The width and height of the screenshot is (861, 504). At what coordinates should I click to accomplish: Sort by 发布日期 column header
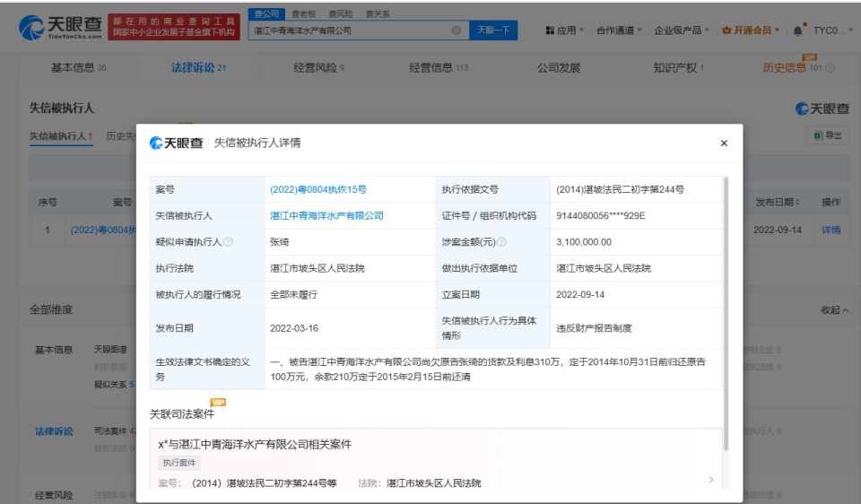(778, 203)
